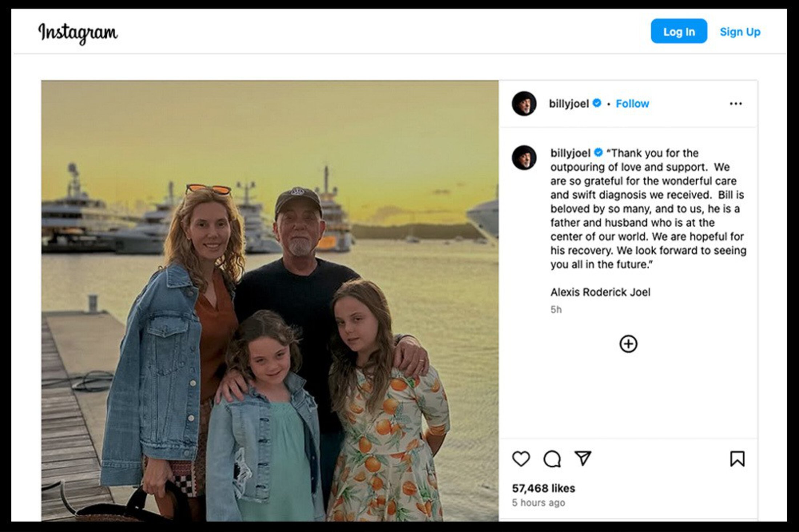Image resolution: width=799 pixels, height=532 pixels.
Task: Click the 5h caption timestamp
Action: point(556,310)
